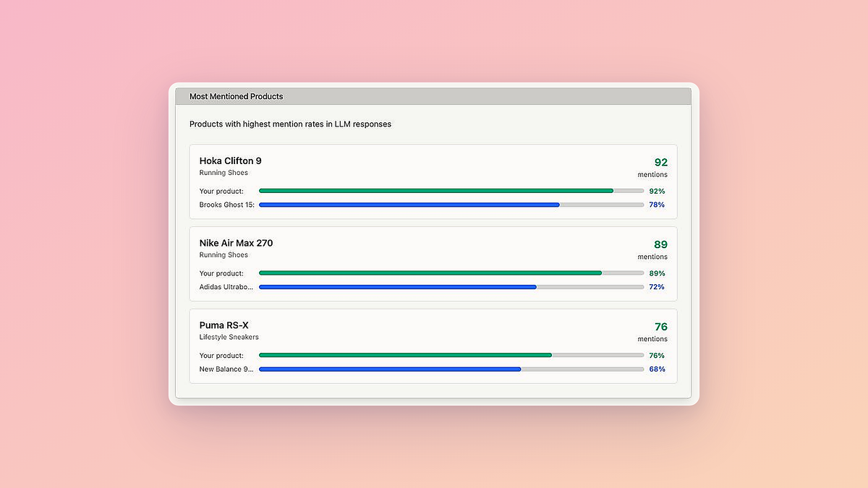Select the Puma RS-X product title
This screenshot has width=868, height=488.
224,325
